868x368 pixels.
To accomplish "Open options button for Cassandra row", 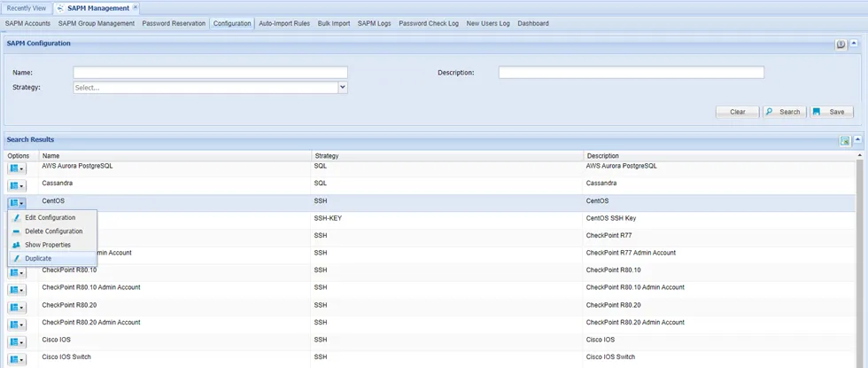I will 18,186.
